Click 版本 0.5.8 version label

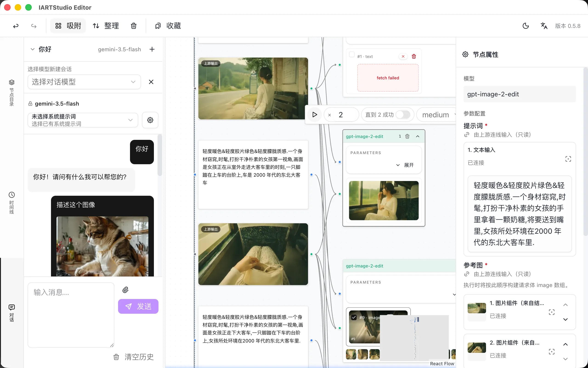(568, 26)
